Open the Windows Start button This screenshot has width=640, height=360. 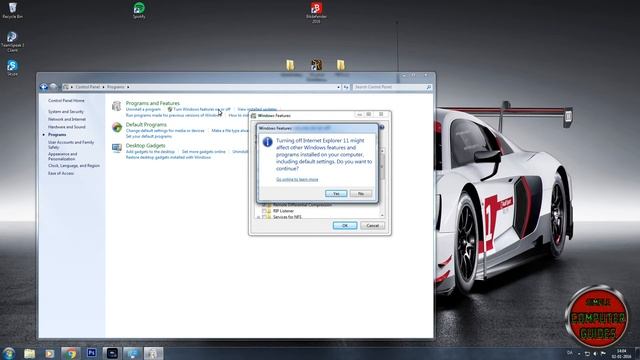tap(9, 353)
